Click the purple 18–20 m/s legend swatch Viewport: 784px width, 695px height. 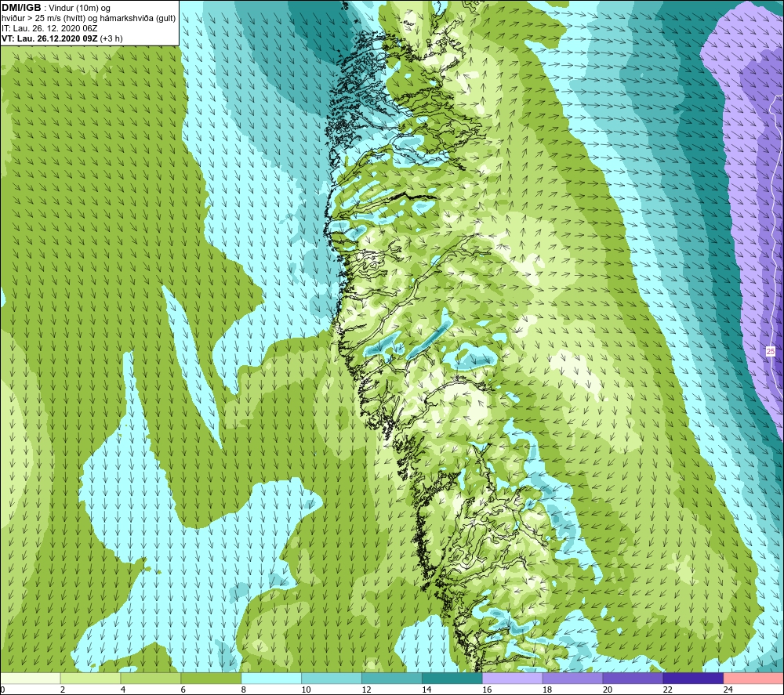pyautogui.click(x=572, y=678)
